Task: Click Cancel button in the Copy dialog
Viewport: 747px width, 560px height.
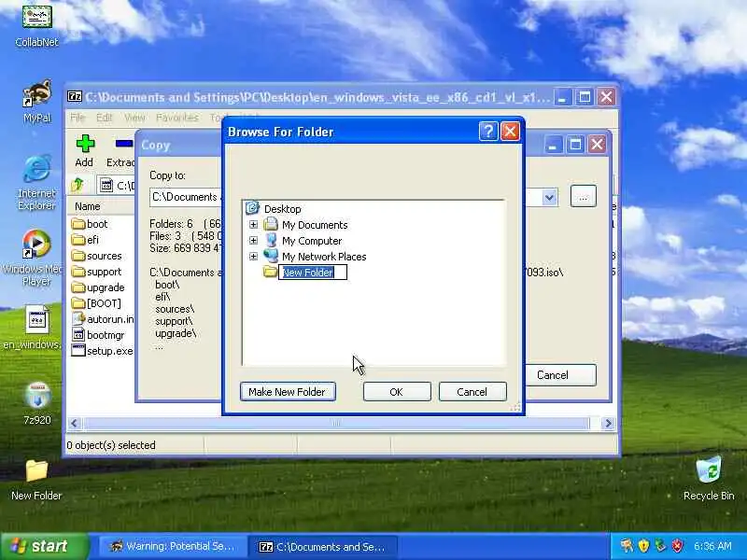Action: pyautogui.click(x=560, y=375)
